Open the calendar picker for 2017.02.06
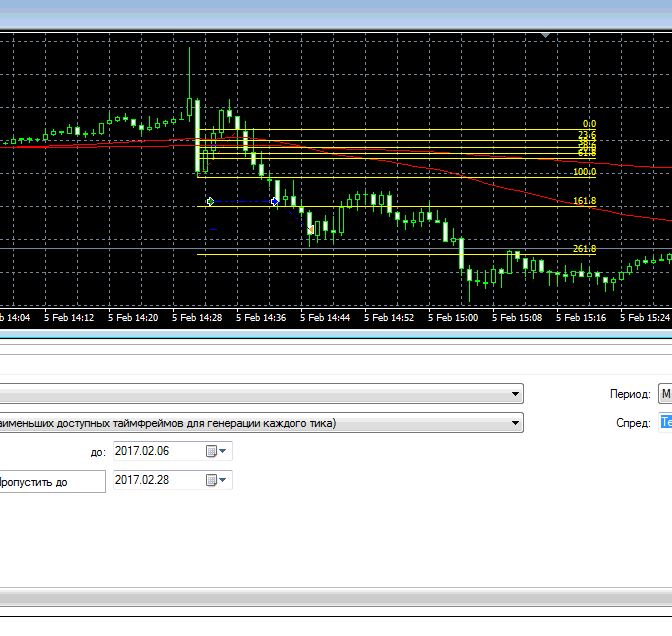The image size is (672, 636). (216, 451)
